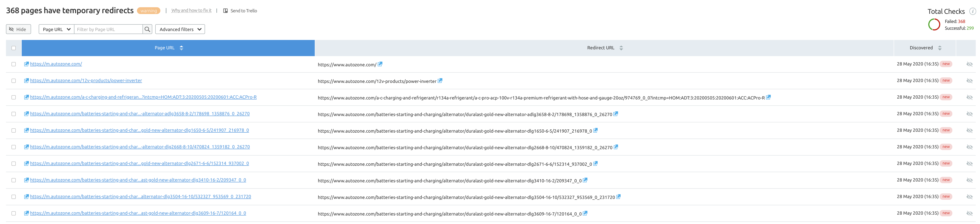Viewport: 980px width, 224px height.
Task: Open external icon left of dlg3609-16-7 page URL
Action: [x=27, y=213]
